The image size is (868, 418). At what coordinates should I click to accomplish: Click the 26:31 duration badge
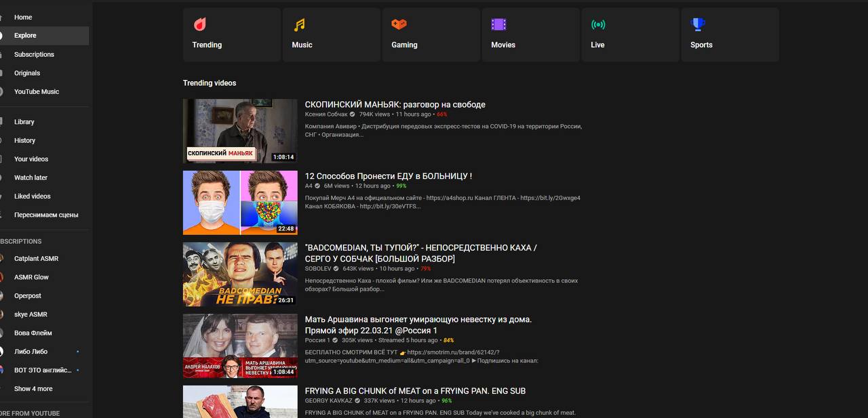coord(286,300)
